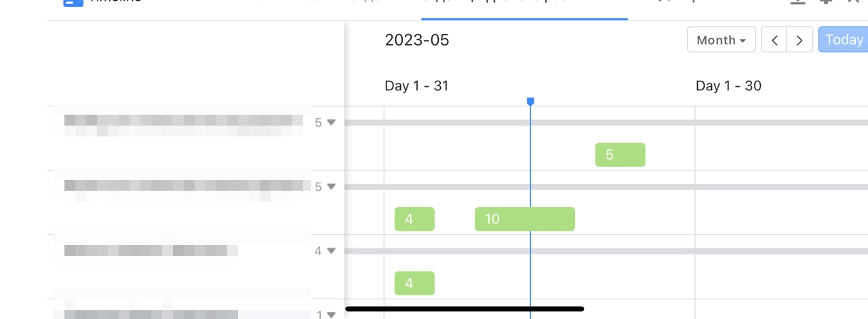The width and height of the screenshot is (868, 319).
Task: Click the blue current-day marker handle
Action: [530, 102]
